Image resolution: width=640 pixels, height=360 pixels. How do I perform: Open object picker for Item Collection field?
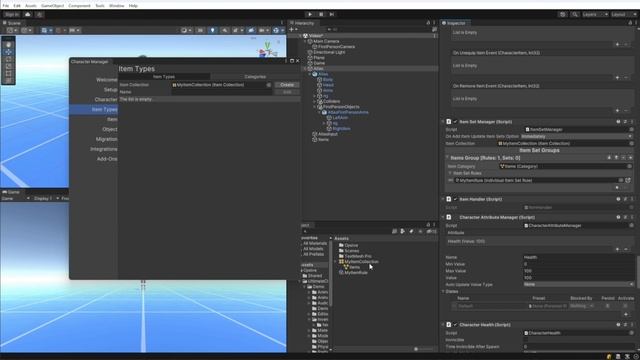[x=269, y=85]
